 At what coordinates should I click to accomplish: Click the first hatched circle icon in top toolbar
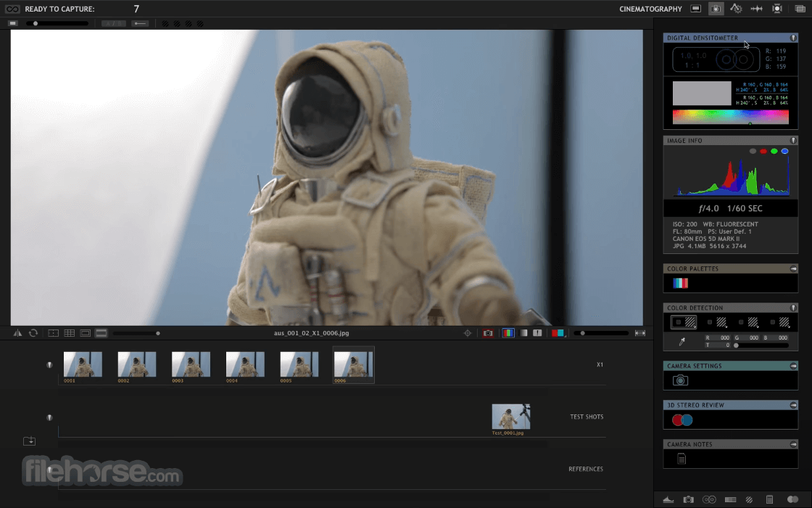pyautogui.click(x=165, y=24)
